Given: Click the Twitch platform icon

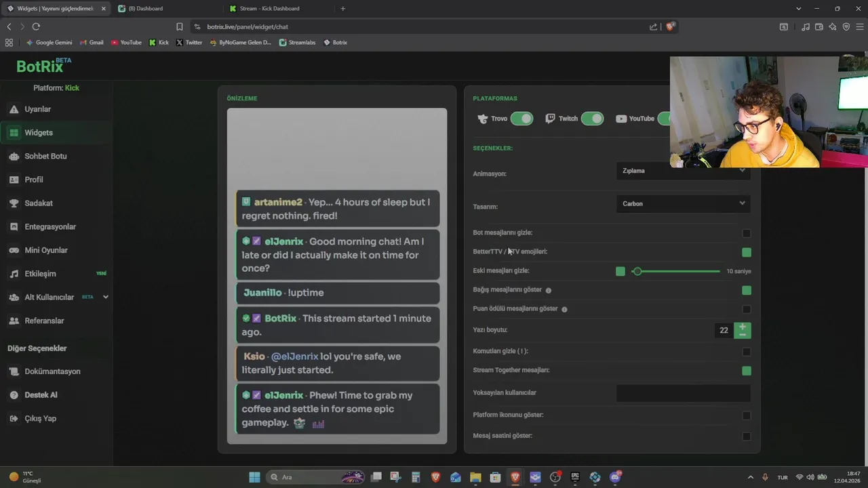Looking at the screenshot, I should click(551, 119).
